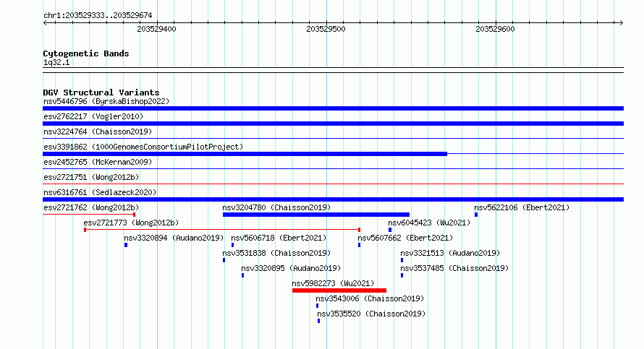Select the nsv3543006 (Chaisson2019) label

[370, 298]
